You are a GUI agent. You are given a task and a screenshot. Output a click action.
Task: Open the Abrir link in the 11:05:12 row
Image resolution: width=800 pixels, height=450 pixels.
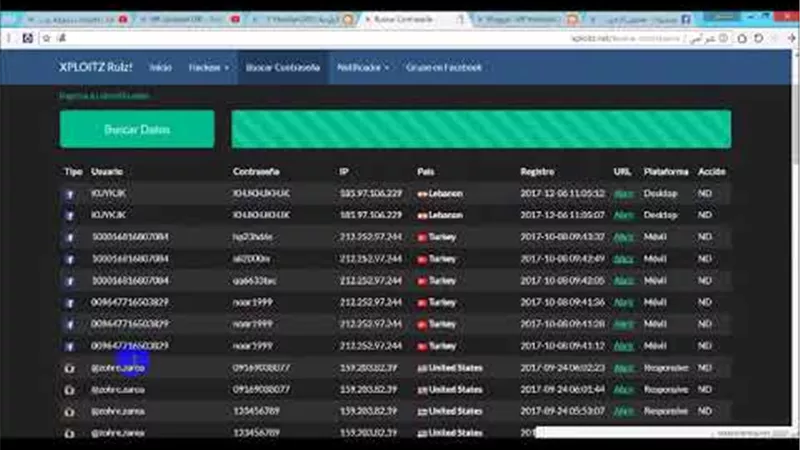point(623,194)
